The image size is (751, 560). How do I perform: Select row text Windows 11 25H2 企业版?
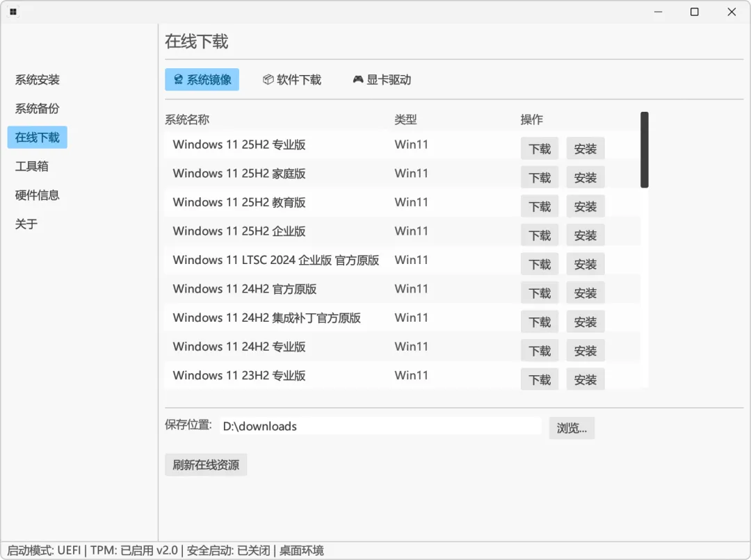click(239, 231)
